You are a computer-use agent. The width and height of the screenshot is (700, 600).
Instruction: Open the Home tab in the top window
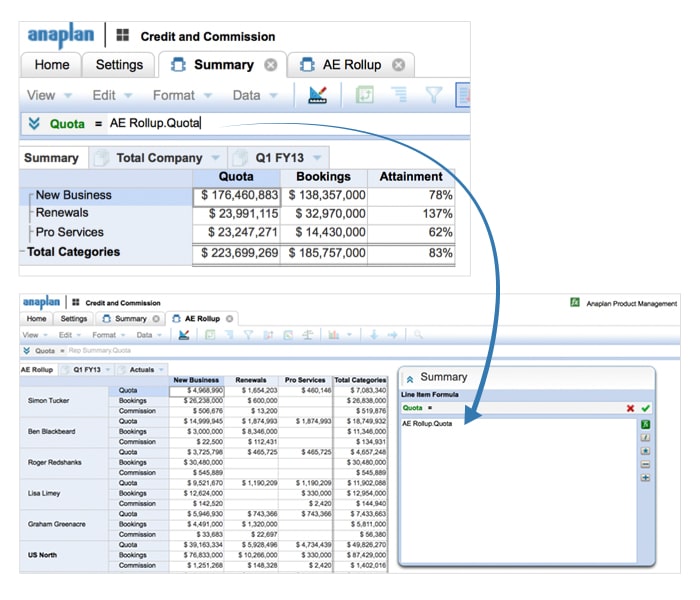coord(52,65)
